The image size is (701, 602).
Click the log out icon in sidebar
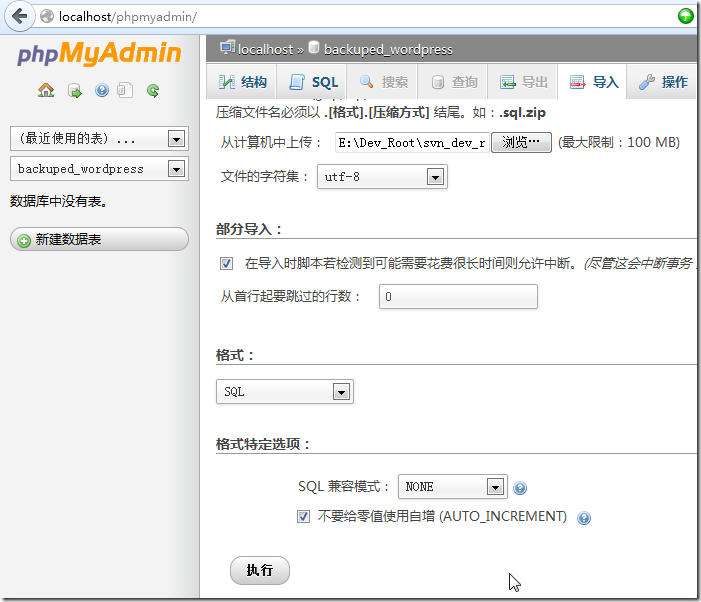[x=75, y=91]
